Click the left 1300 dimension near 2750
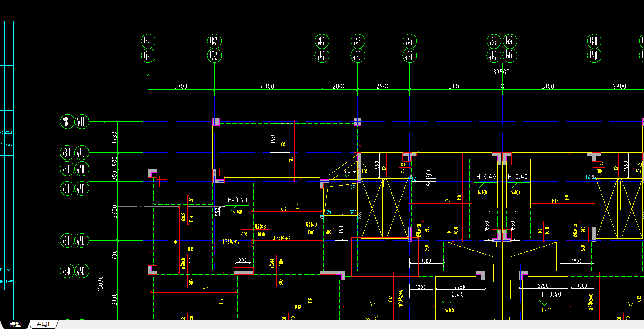 point(421,286)
